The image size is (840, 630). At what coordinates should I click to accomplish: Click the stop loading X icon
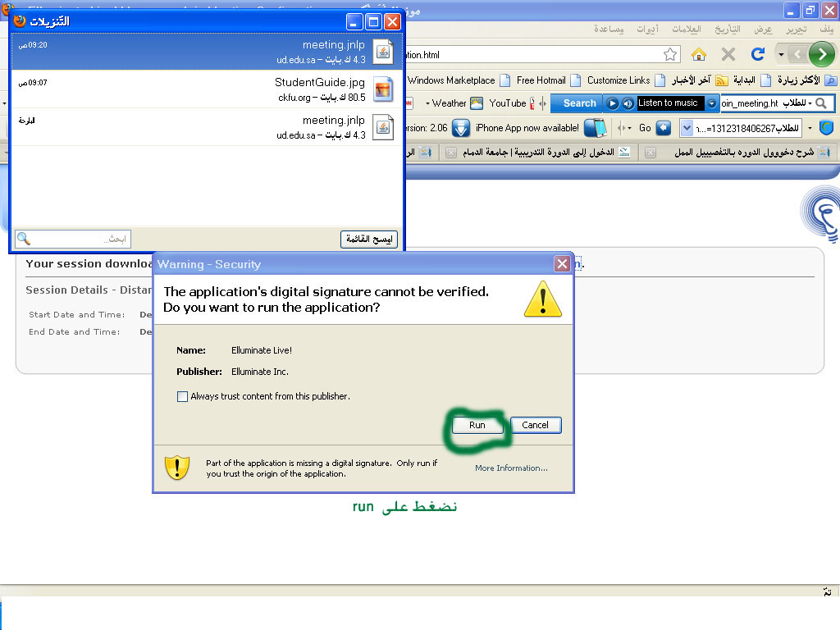pyautogui.click(x=728, y=54)
